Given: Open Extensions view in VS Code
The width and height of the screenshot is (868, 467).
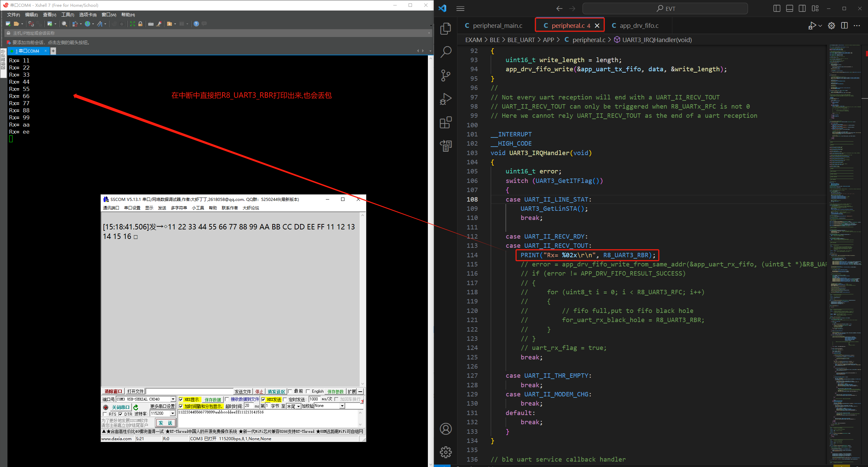Looking at the screenshot, I should [446, 123].
